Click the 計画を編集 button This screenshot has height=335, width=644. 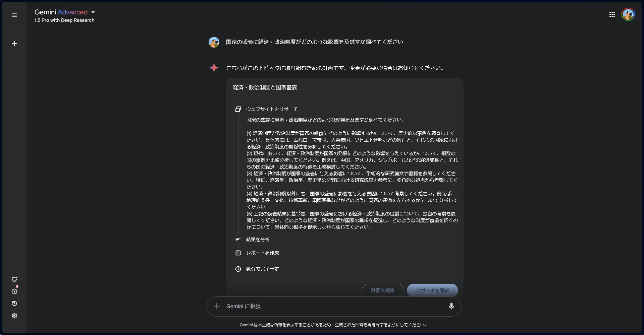(x=383, y=290)
